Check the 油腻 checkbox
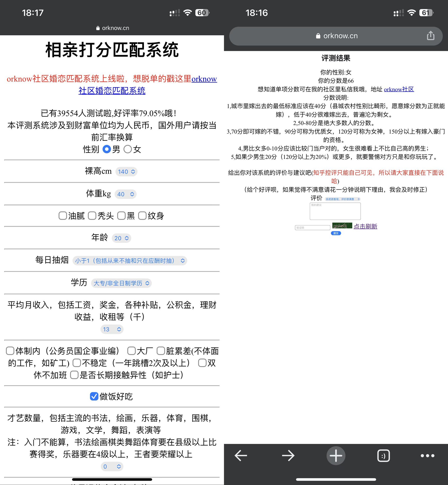Screen dimensions: 448x485 point(62,216)
